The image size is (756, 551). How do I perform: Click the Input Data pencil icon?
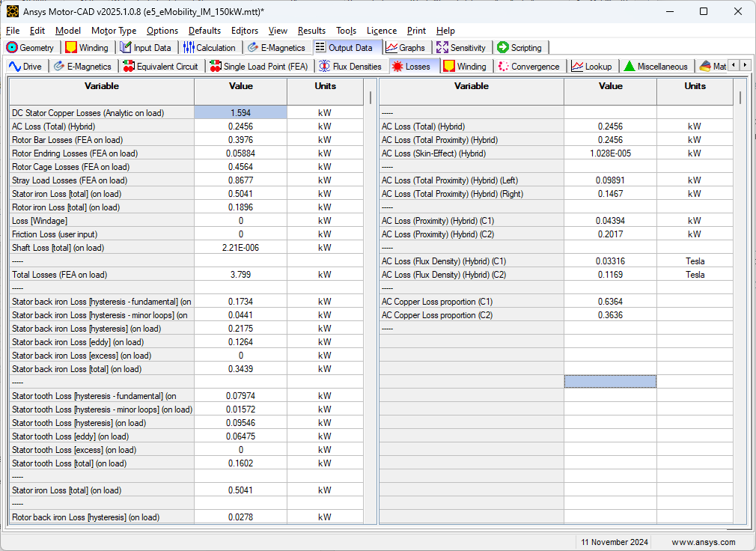click(x=125, y=47)
